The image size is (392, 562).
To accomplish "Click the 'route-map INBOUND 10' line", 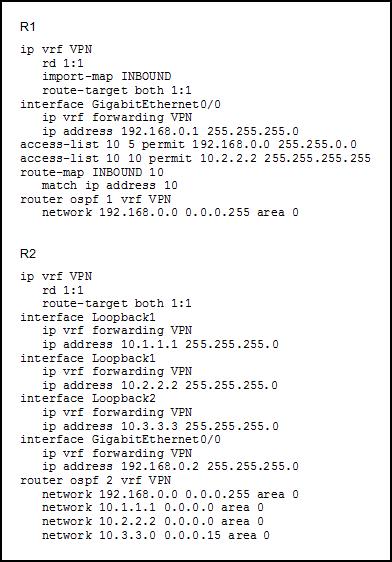I will (92, 172).
